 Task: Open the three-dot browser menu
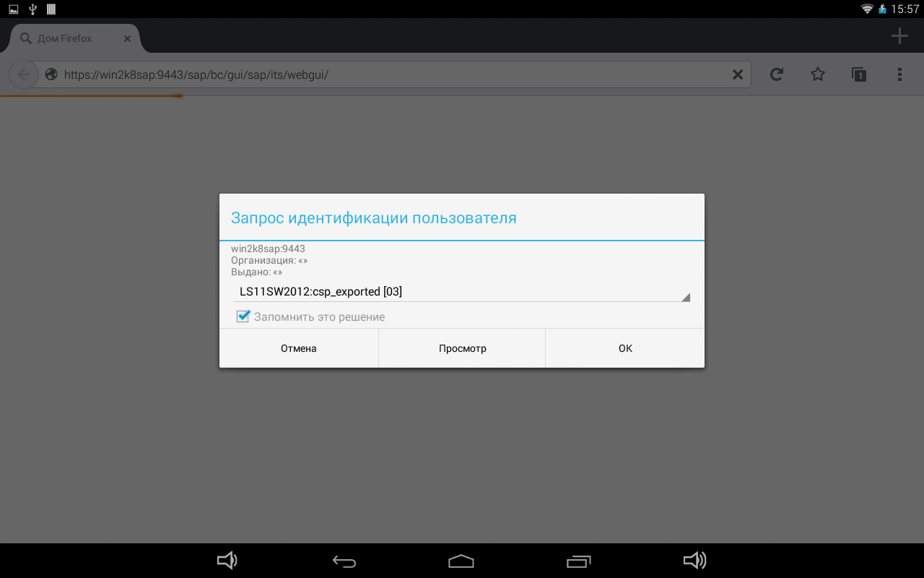899,74
